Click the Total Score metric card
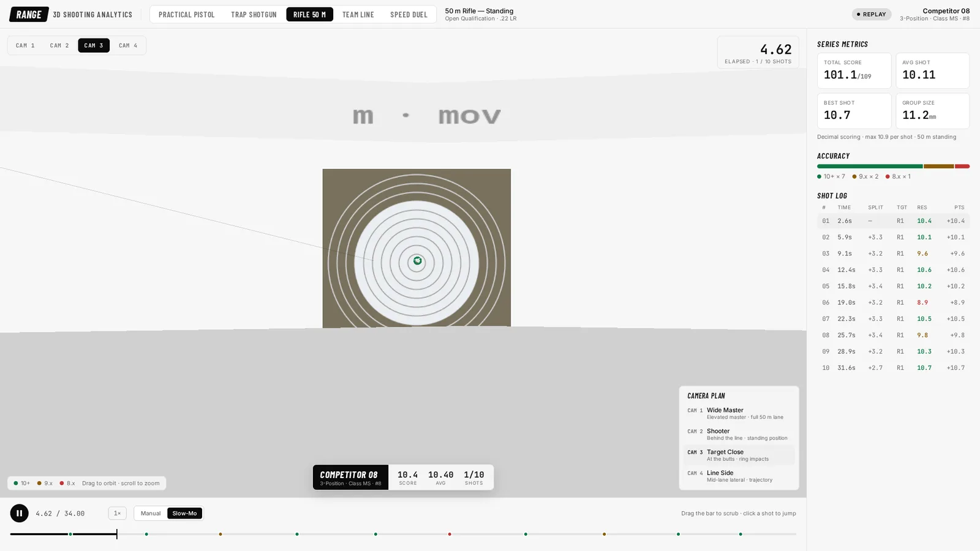 (854, 70)
